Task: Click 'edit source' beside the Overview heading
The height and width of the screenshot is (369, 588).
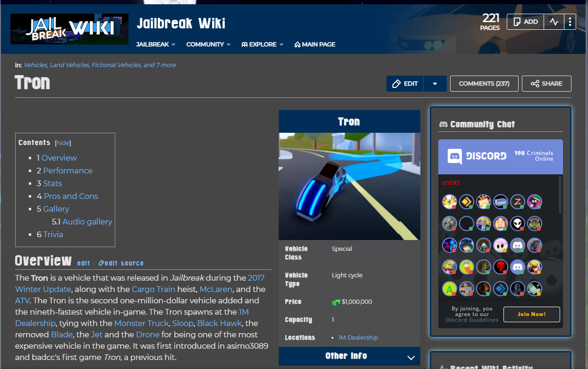Action: (121, 263)
